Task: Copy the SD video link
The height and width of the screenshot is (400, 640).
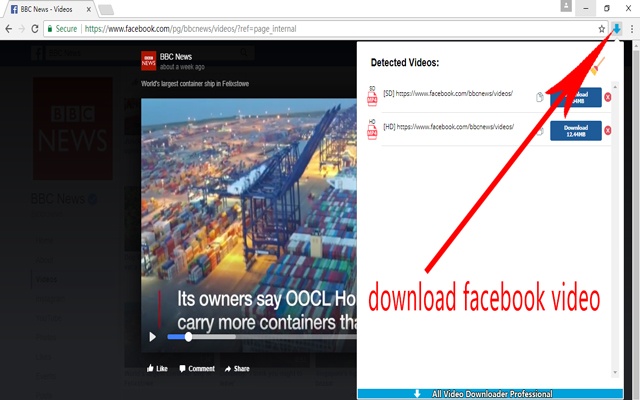Action: pyautogui.click(x=540, y=97)
